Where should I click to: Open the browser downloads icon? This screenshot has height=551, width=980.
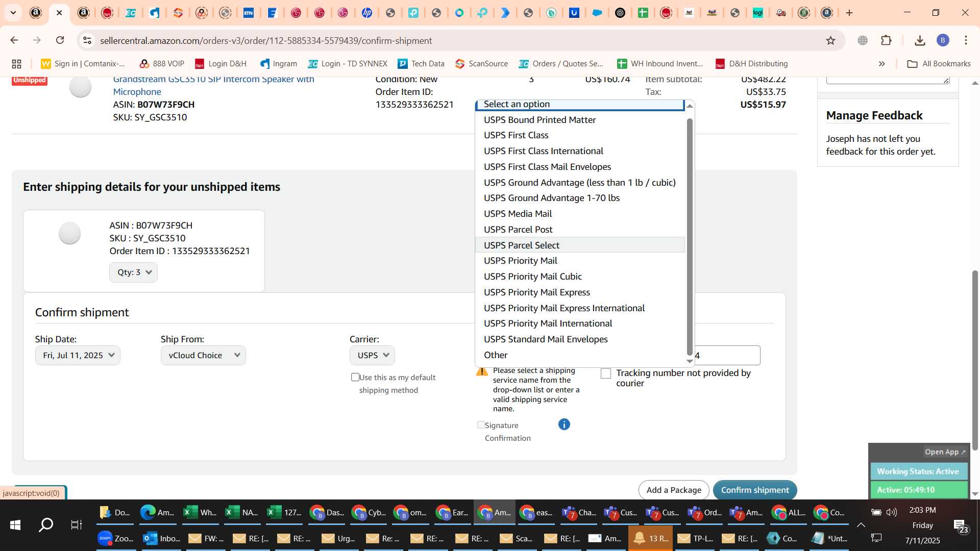pyautogui.click(x=920, y=40)
